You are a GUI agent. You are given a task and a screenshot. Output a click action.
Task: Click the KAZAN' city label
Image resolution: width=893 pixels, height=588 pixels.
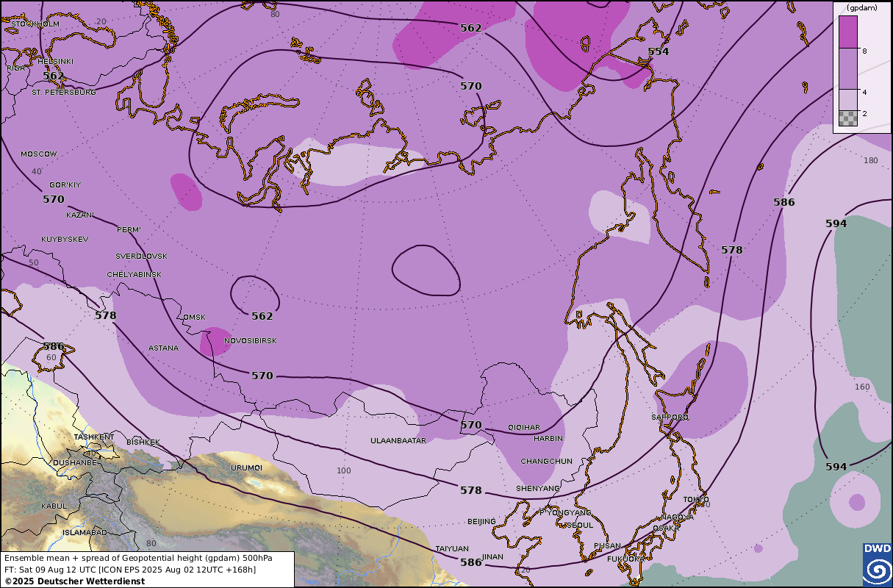click(x=80, y=215)
